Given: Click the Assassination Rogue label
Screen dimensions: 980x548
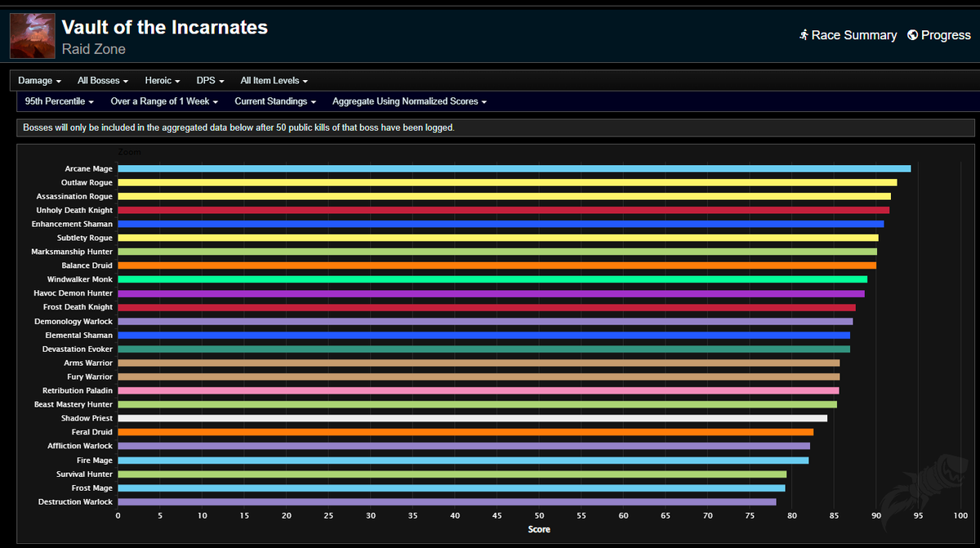Looking at the screenshot, I should [x=74, y=197].
